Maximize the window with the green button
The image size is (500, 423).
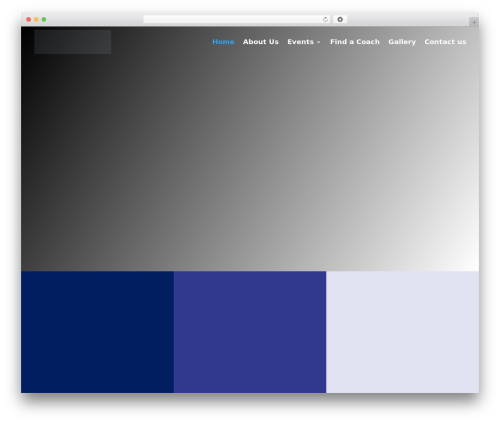(x=44, y=19)
